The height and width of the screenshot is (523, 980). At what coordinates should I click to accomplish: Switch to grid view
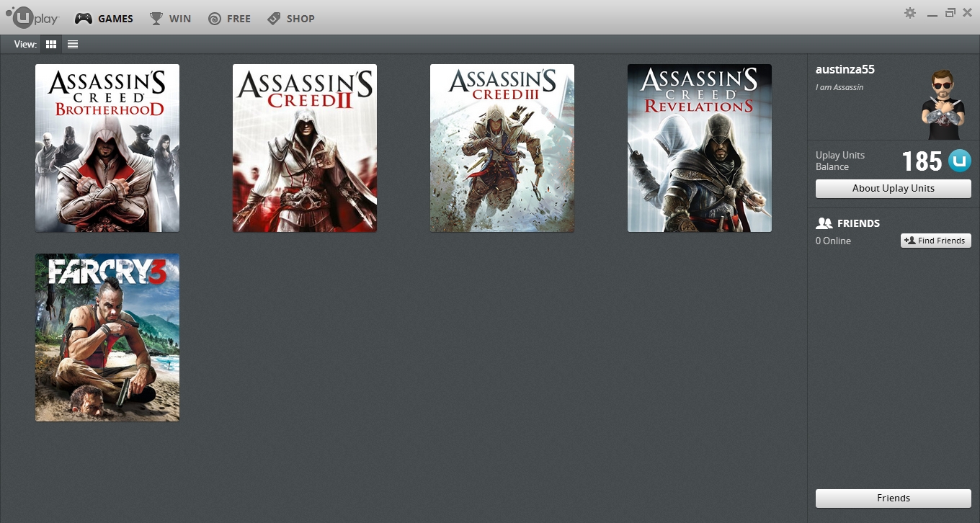point(51,45)
